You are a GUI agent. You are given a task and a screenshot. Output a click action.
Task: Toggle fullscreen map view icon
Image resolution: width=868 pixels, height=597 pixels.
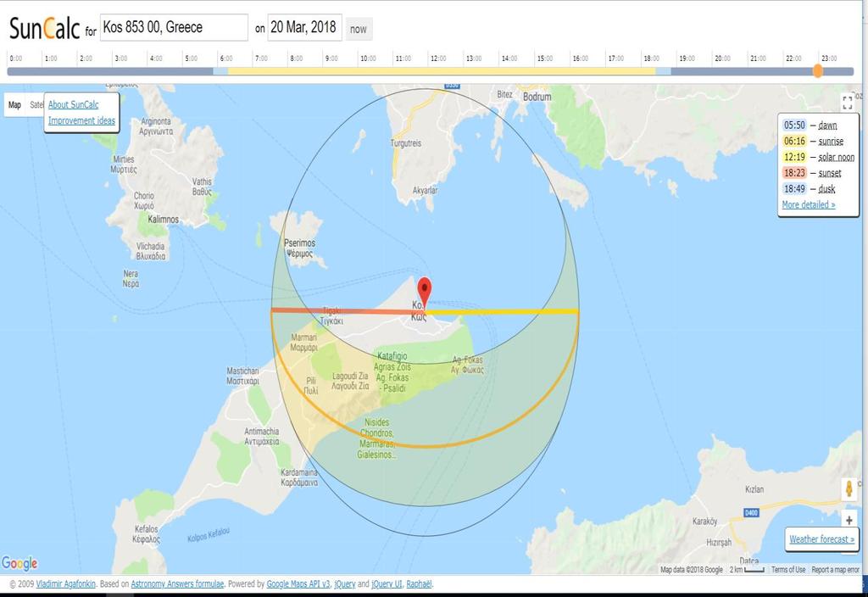pyautogui.click(x=848, y=103)
